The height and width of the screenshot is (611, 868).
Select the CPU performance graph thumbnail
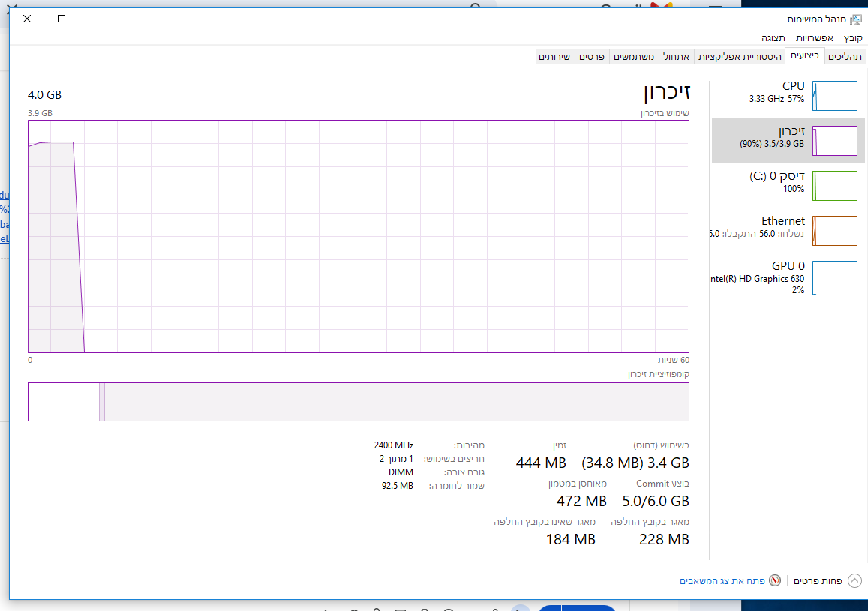pos(834,97)
